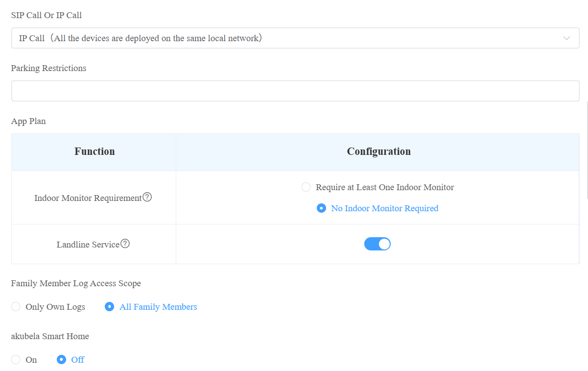Click the Landline Service row label
This screenshot has width=588, height=371.
[x=88, y=244]
